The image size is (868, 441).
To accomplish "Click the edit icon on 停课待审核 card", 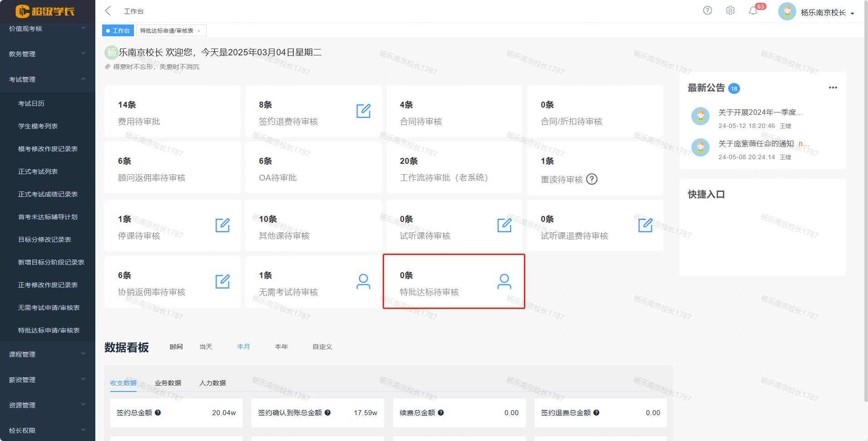I will (222, 225).
